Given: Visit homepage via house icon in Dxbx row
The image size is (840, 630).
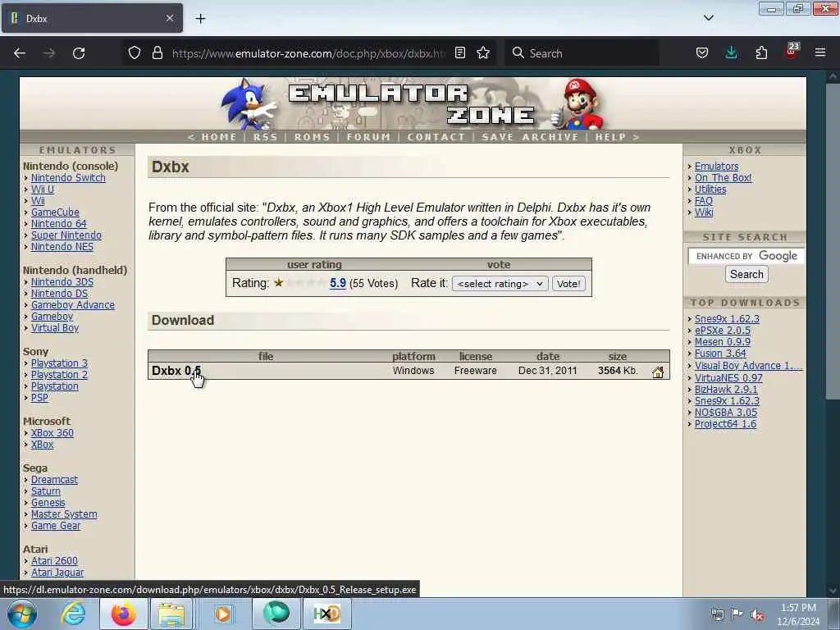Looking at the screenshot, I should click(658, 372).
